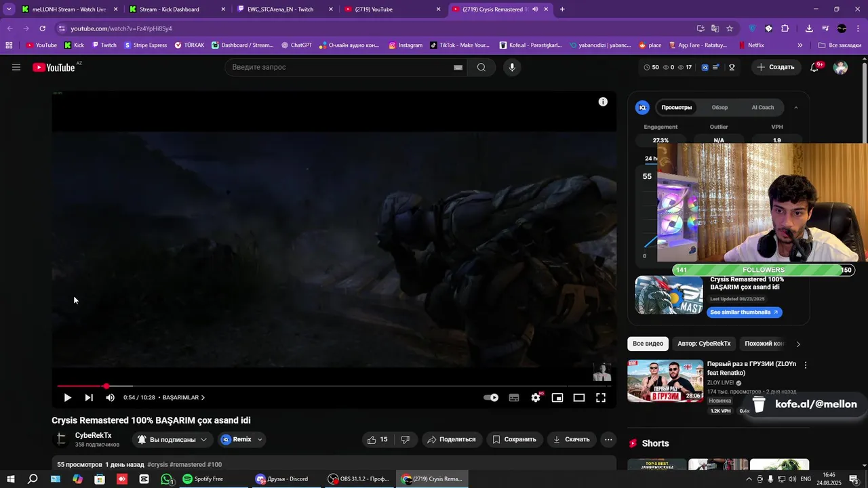Click the CybeRekTx channel avatar
Viewport: 868px width, 488px height.
(x=61, y=439)
